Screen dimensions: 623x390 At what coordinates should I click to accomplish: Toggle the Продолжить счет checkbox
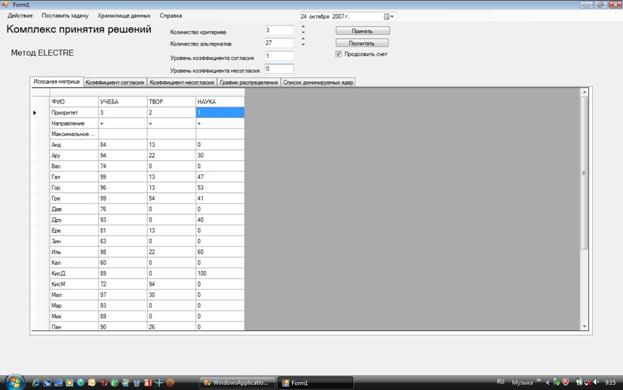coord(339,54)
